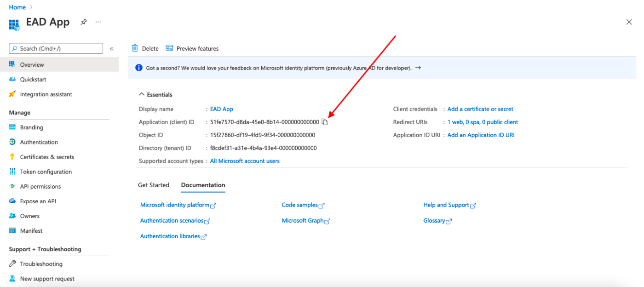Click the Quickstart cloud icon
The height and width of the screenshot is (287, 644).
pos(12,80)
